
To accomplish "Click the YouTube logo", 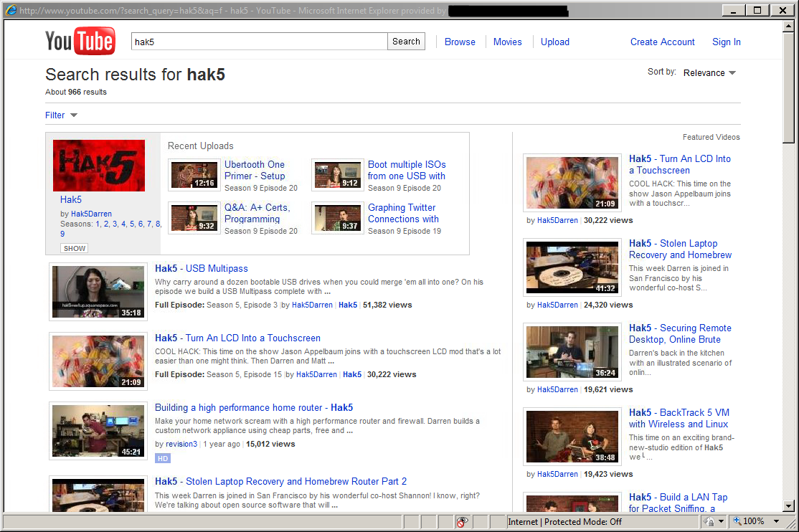I will tap(80, 41).
